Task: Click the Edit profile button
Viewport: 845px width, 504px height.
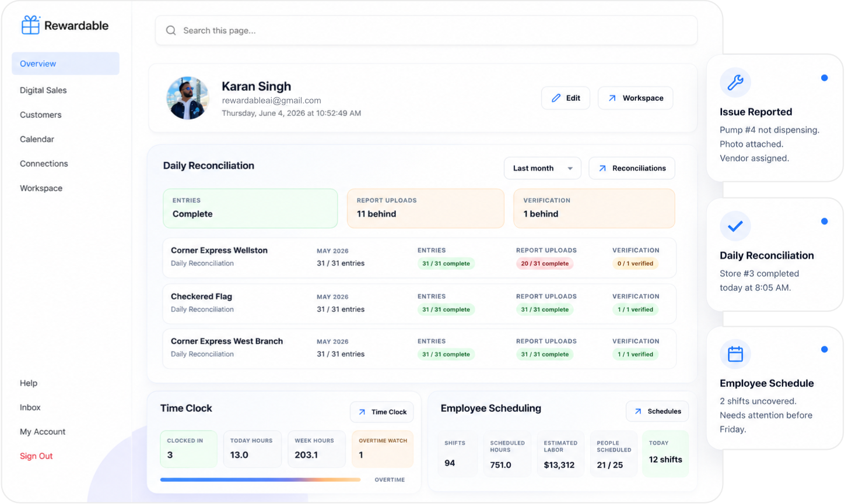Action: (566, 98)
